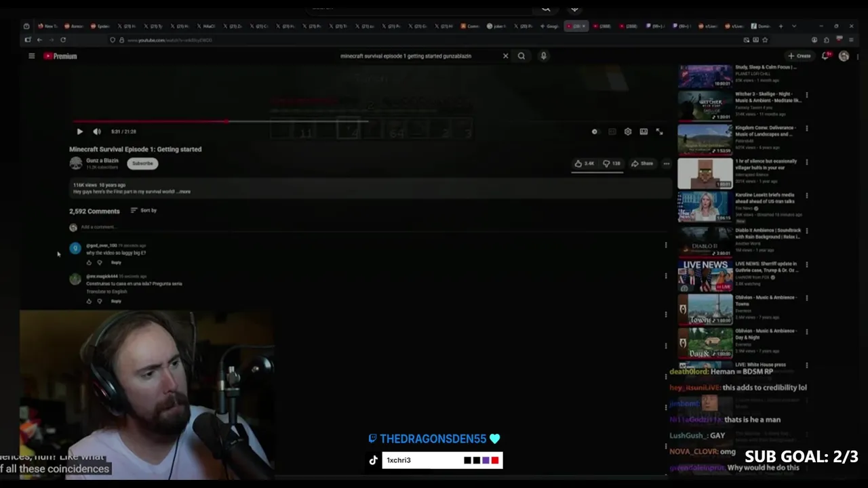Subscribe to Gunz a Blazin
Screen dimensions: 868x488
pyautogui.click(x=142, y=163)
